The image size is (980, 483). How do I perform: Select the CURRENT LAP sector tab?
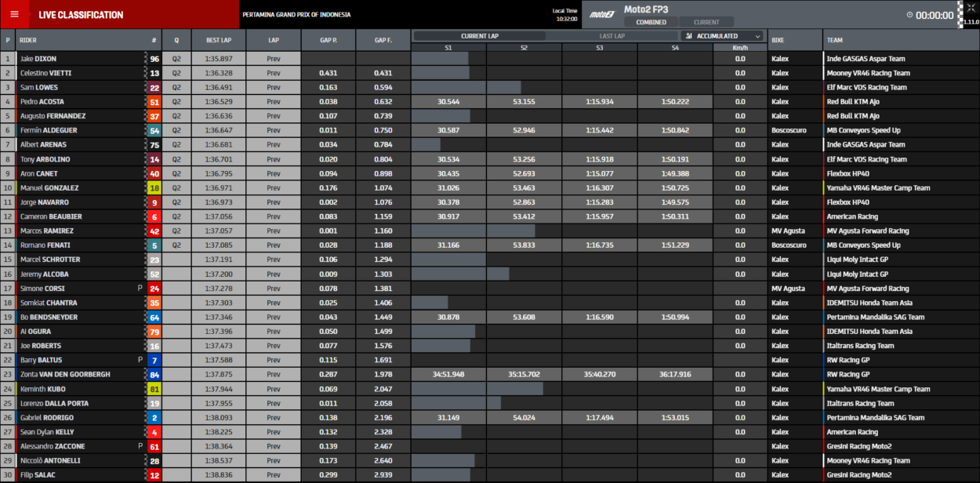(x=480, y=36)
